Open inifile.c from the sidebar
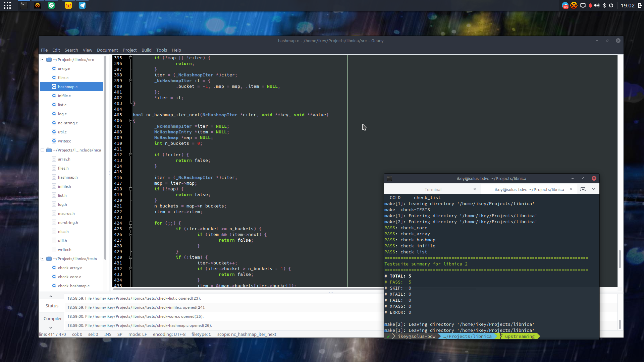The image size is (644, 362). 64,96
